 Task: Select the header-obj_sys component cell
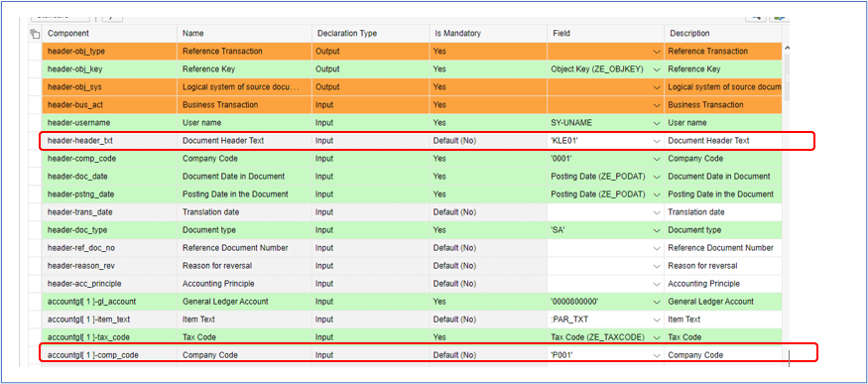[109, 87]
